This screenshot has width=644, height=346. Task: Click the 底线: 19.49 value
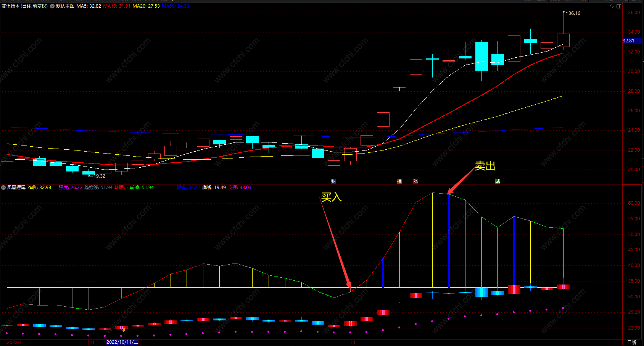(214, 188)
